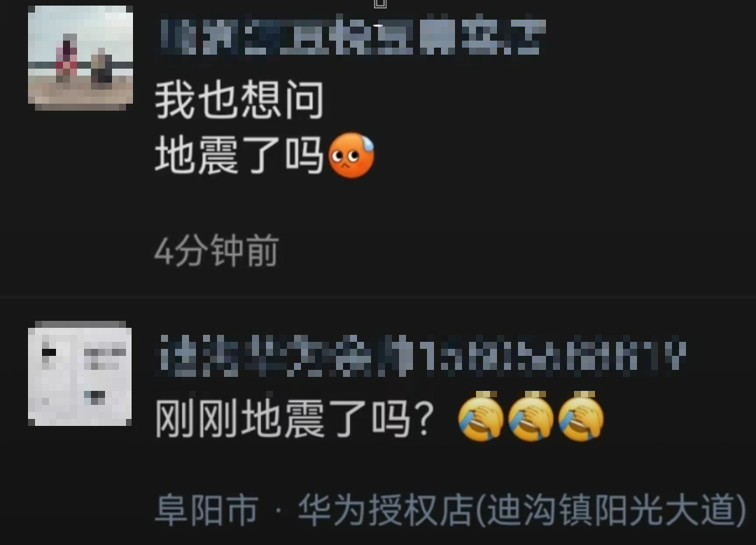This screenshot has height=545, width=756.
Task: Select the comment line 我也想问
Action: [239, 100]
